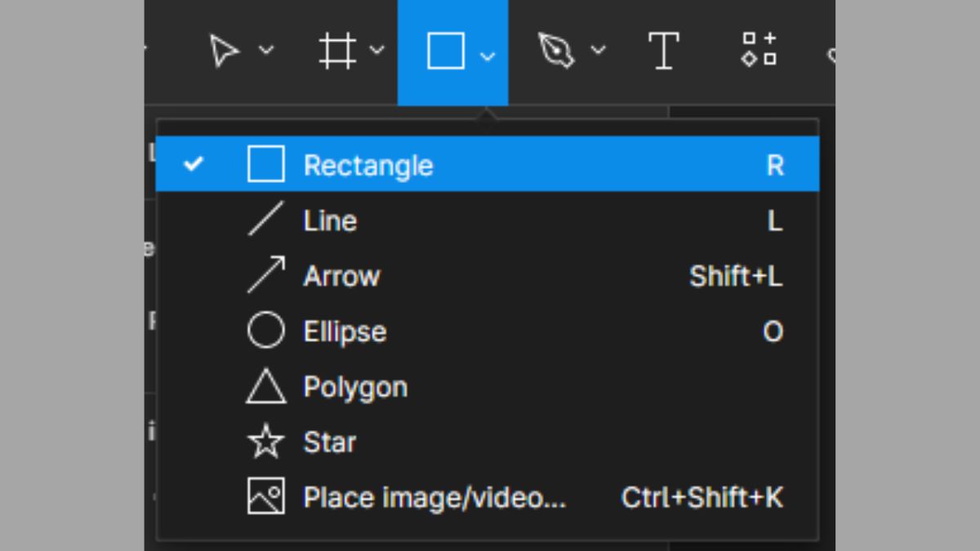
Task: Expand the Frame tools dropdown chevron
Action: 376,51
